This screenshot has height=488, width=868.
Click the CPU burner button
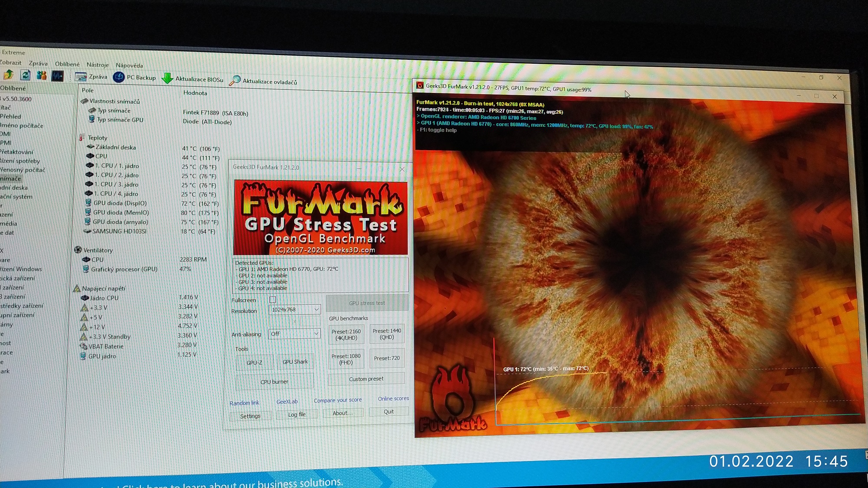[x=274, y=382]
